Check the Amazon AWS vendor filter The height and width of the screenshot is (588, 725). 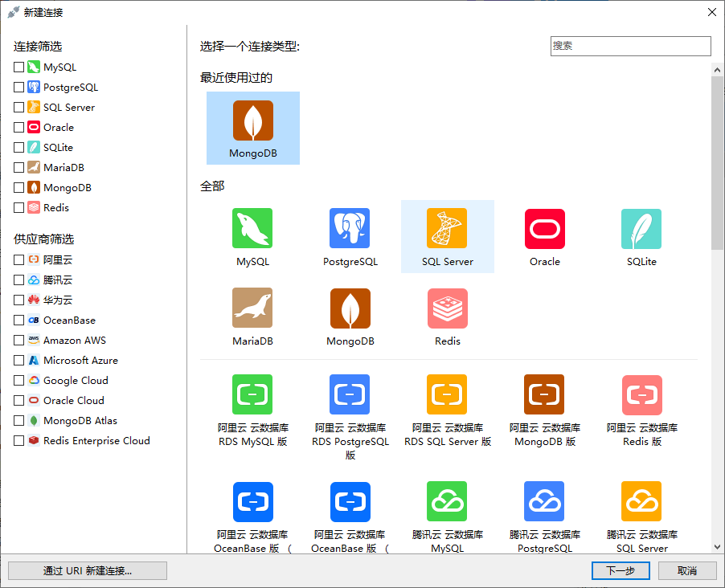18,340
